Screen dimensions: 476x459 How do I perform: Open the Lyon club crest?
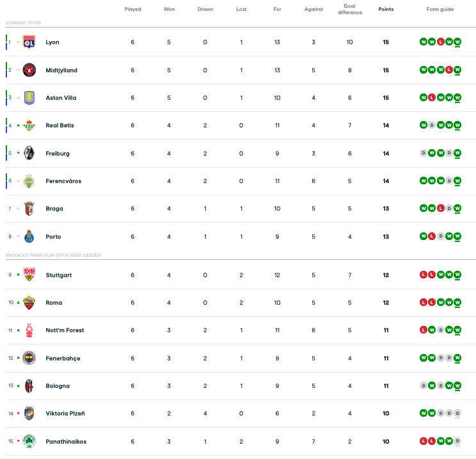click(29, 42)
